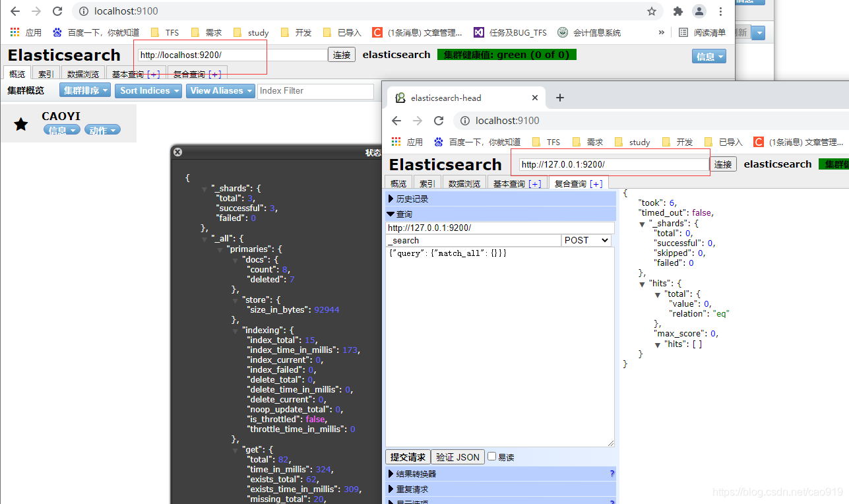Click 连接 button in front window
This screenshot has height=504, width=849.
723,164
